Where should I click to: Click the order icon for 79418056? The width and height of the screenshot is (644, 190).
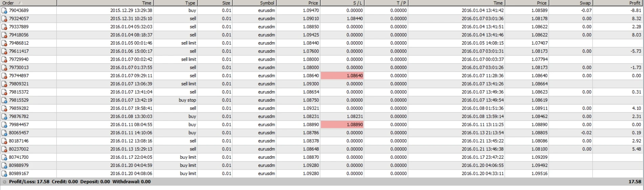(x=4, y=35)
